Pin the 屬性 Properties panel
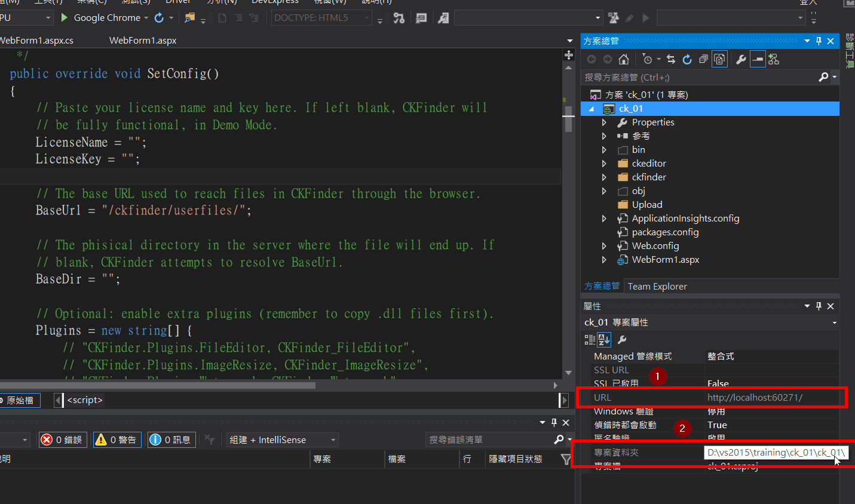The width and height of the screenshot is (855, 504). [819, 306]
